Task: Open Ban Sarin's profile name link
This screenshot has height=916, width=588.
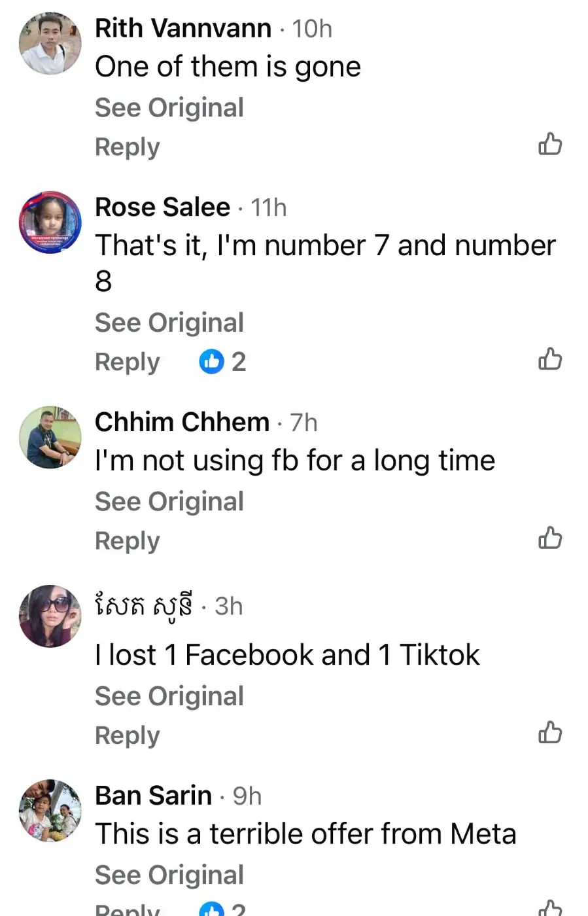Action: pyautogui.click(x=153, y=796)
